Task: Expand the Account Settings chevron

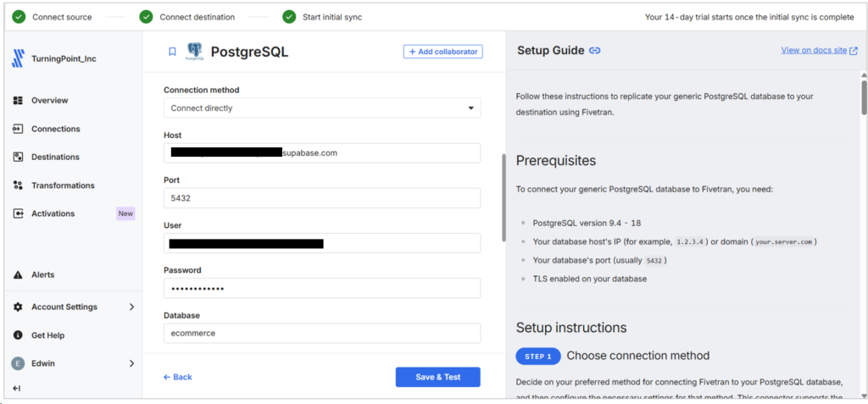Action: point(131,307)
